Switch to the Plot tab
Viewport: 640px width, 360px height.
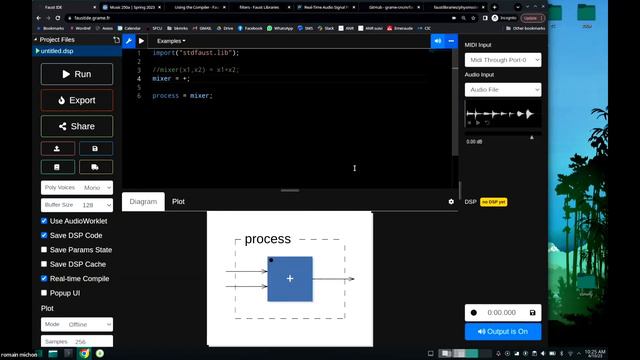pos(178,202)
